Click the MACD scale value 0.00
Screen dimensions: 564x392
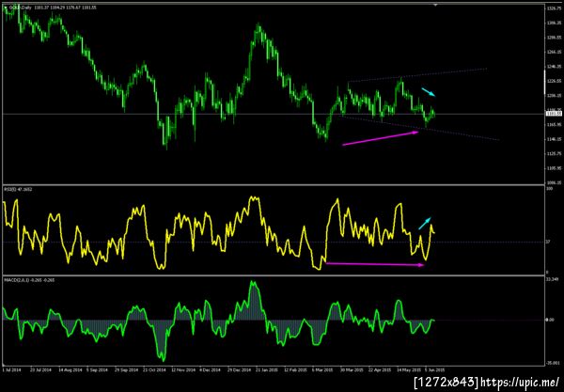[550, 320]
